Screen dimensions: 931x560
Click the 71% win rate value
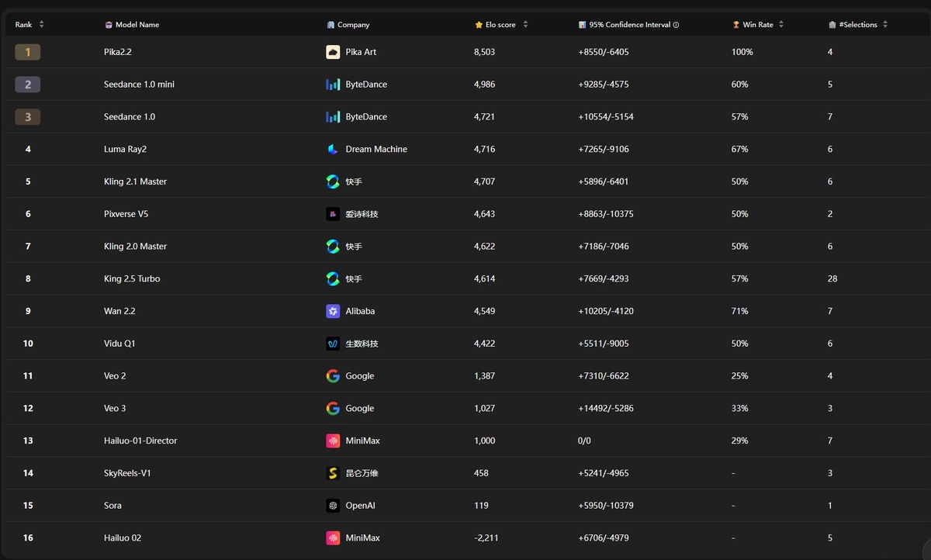(740, 311)
